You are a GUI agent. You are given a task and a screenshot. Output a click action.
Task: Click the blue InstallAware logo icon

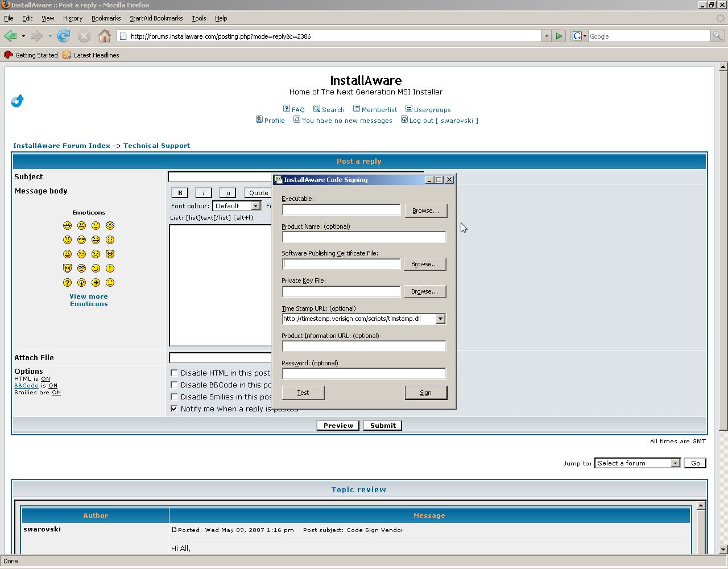tap(18, 101)
